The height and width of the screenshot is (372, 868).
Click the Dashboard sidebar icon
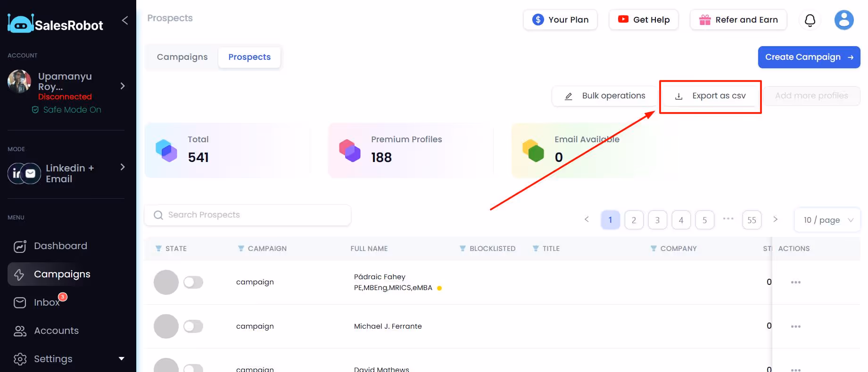click(20, 246)
